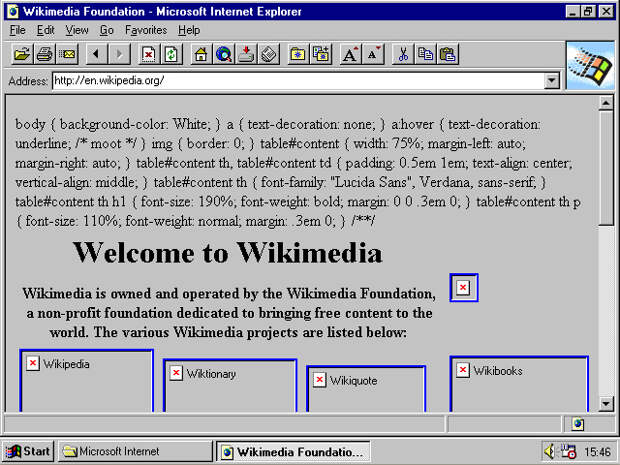Image resolution: width=620 pixels, height=465 pixels.
Task: Open the File menu
Action: tap(17, 30)
